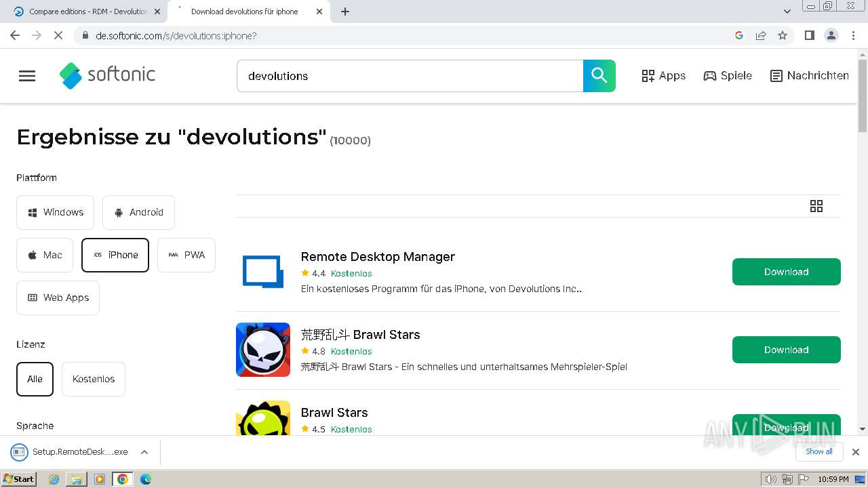This screenshot has width=868, height=488.
Task: Open a new browser tab
Action: coord(345,12)
